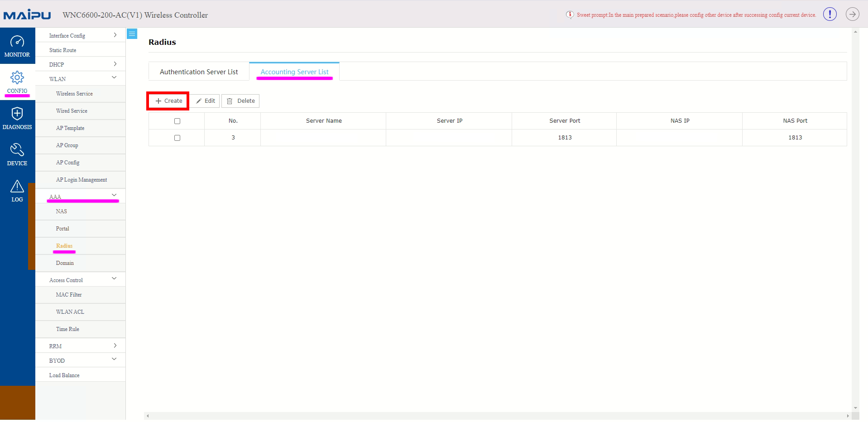The width and height of the screenshot is (868, 422).
Task: Open AP Login Management page
Action: click(x=81, y=180)
